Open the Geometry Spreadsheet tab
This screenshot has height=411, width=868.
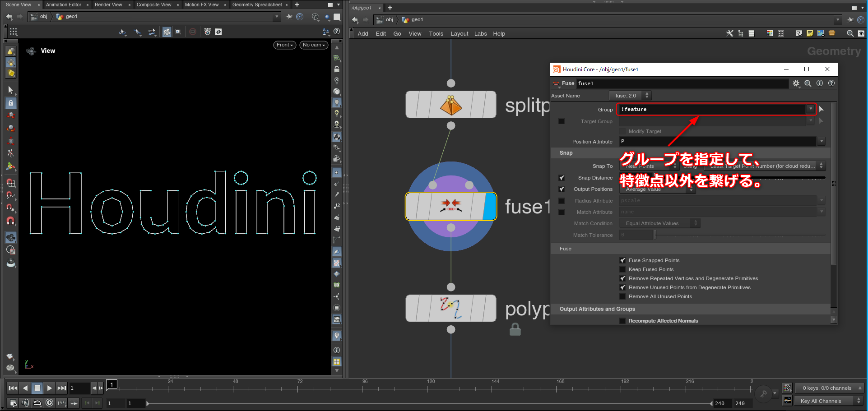[x=257, y=5]
